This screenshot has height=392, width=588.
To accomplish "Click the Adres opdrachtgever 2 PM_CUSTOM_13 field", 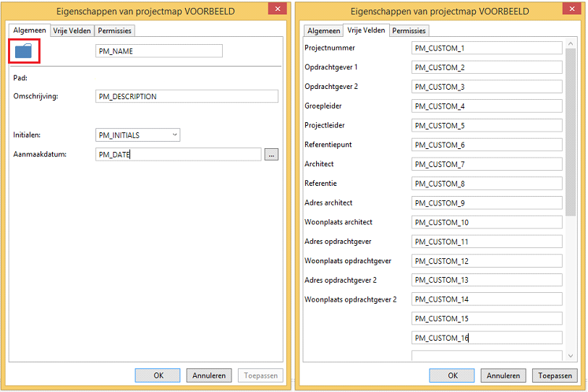I will click(x=487, y=280).
